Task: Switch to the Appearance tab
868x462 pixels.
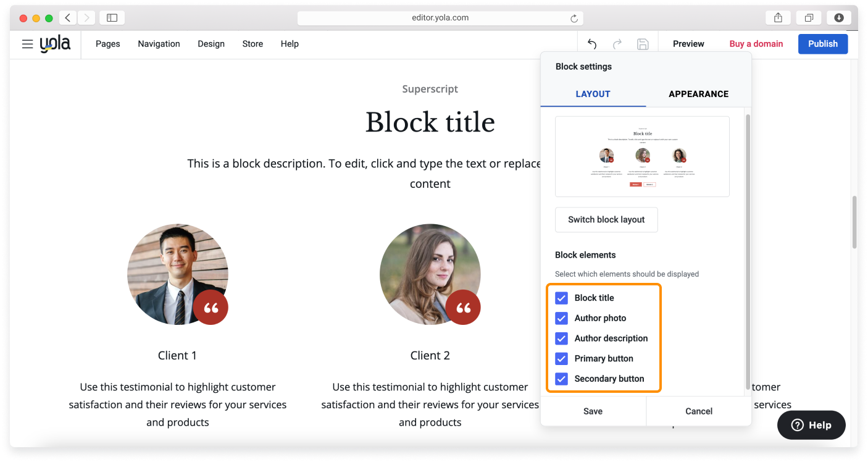Action: pos(698,94)
